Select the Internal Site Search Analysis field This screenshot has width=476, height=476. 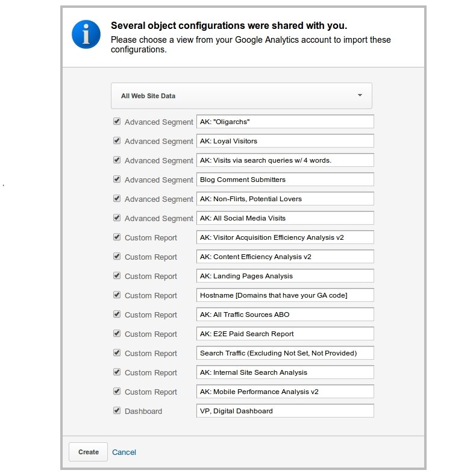tap(285, 372)
